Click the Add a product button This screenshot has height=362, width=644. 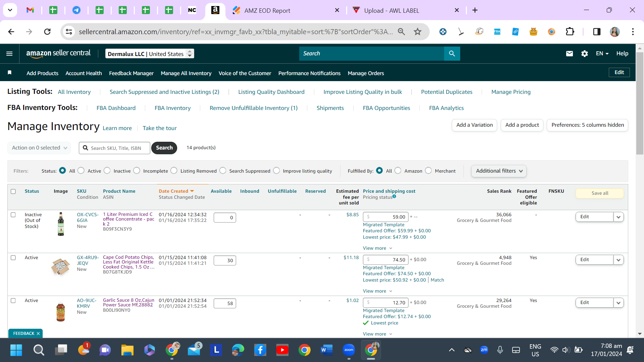522,125
